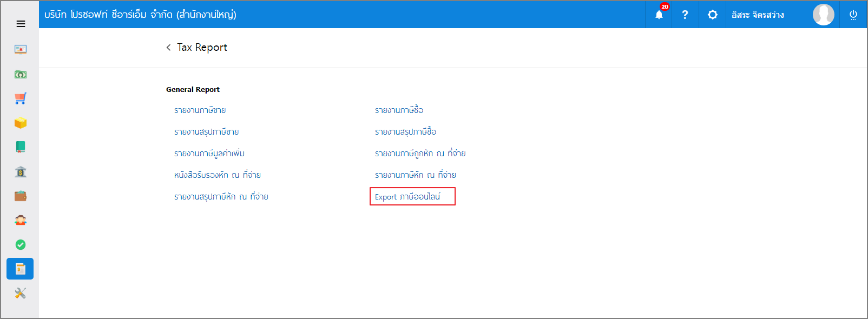Open the yellow box inventory icon

(21, 123)
